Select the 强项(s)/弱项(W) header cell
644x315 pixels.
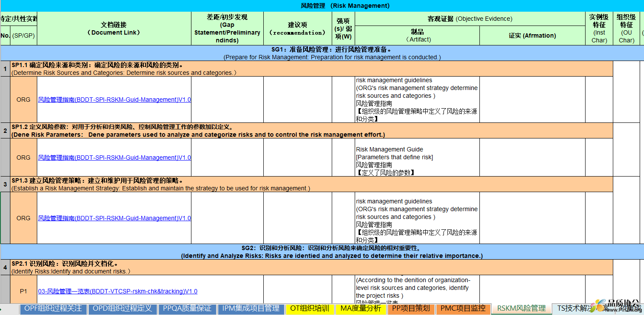click(x=343, y=29)
